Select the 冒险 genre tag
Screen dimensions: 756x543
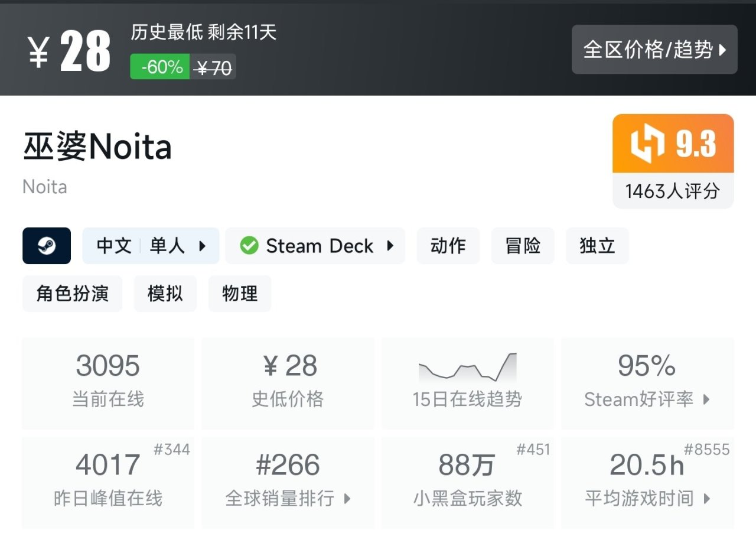[x=523, y=246]
